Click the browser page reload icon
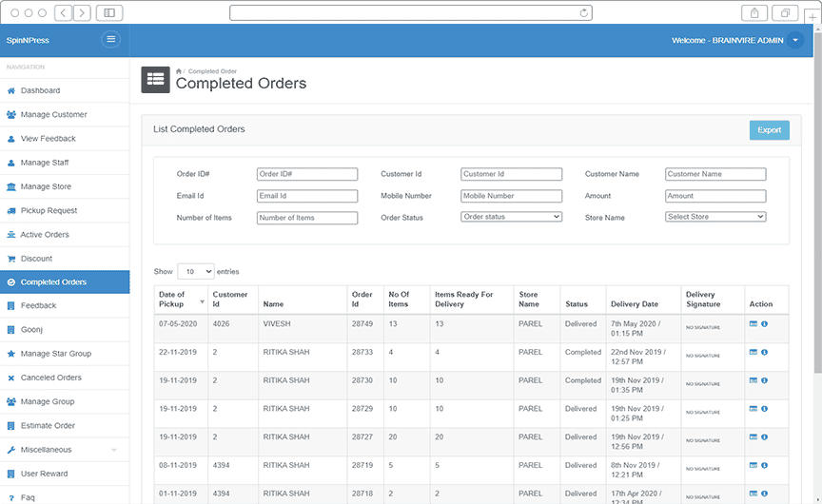The height and width of the screenshot is (504, 822). pyautogui.click(x=583, y=12)
